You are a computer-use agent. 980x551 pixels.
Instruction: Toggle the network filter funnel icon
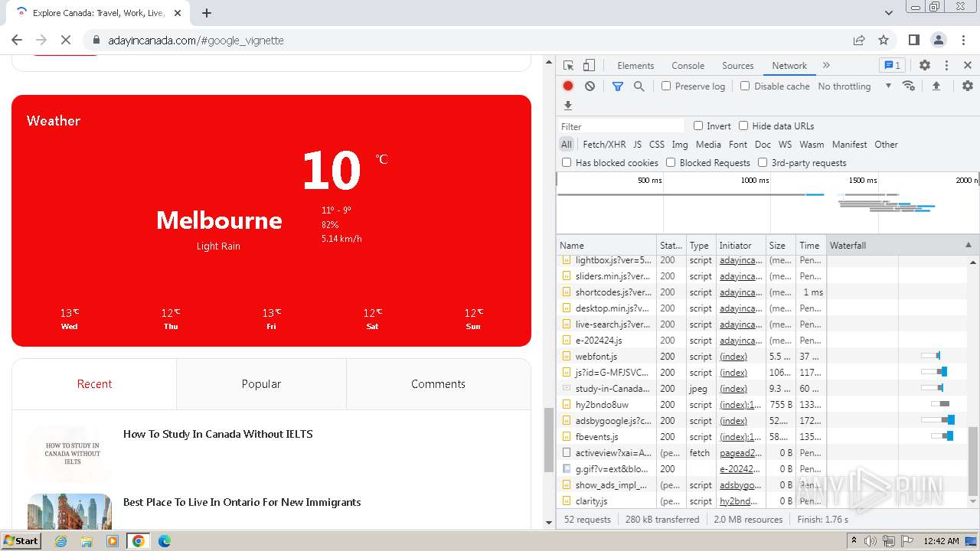coord(618,86)
